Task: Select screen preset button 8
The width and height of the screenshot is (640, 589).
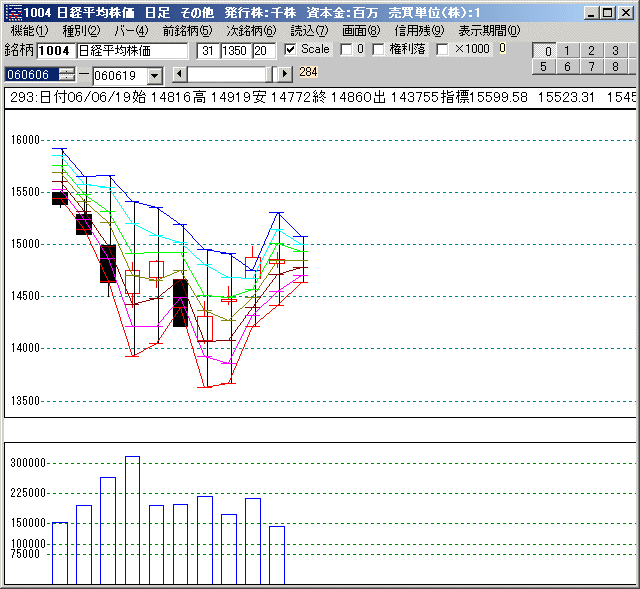Action: click(615, 67)
